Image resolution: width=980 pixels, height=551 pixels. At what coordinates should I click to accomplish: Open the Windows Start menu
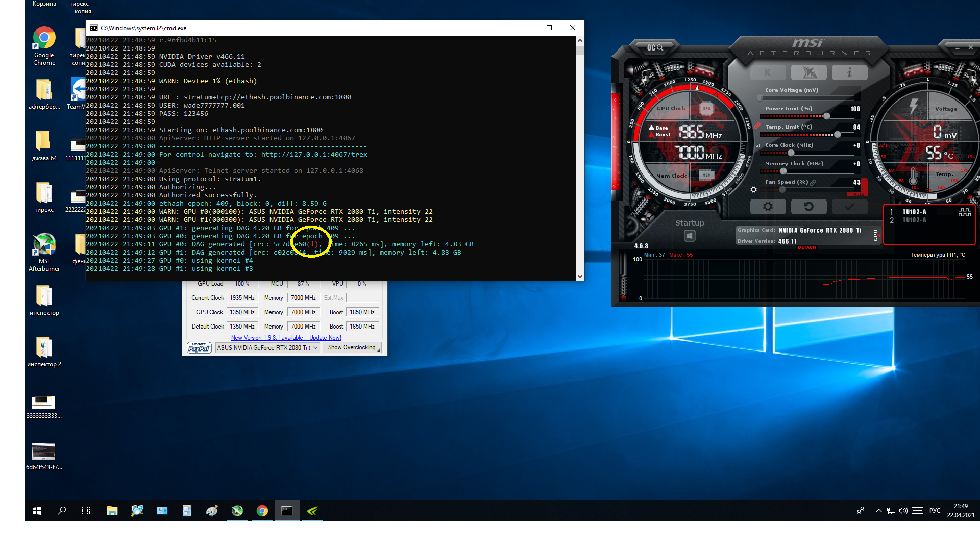[x=37, y=511]
